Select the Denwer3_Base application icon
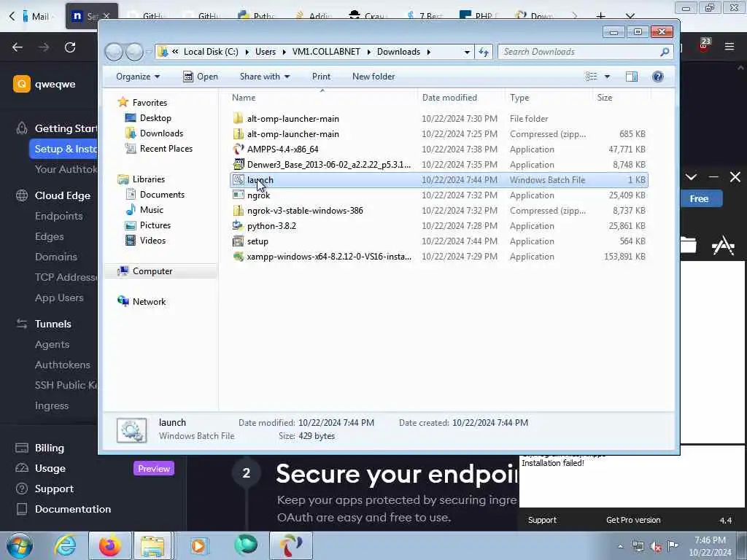Viewport: 747px width, 560px height. pyautogui.click(x=239, y=164)
